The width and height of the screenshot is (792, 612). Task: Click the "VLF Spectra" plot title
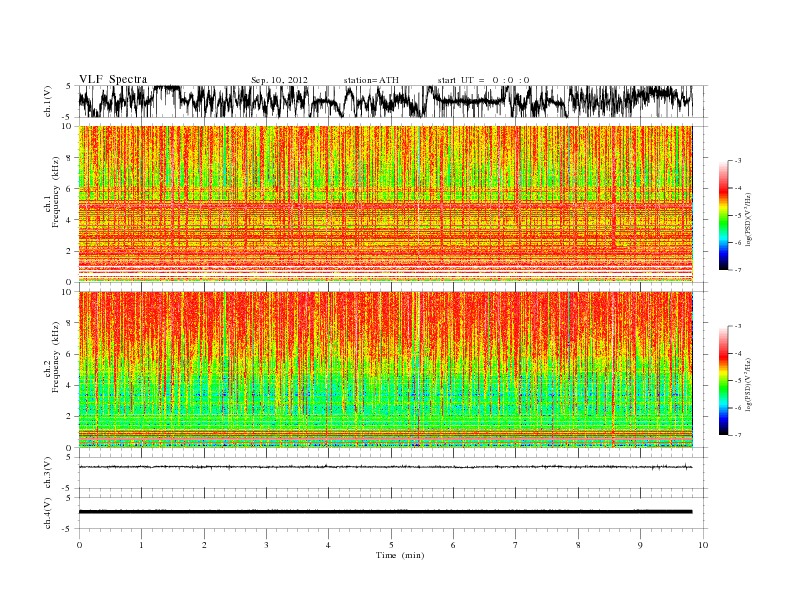click(113, 79)
